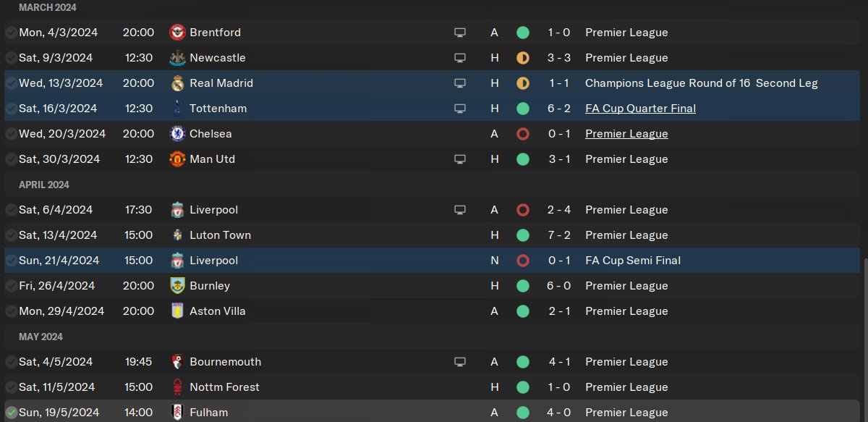868x422 pixels.
Task: Click the TV icon for Bournemouth match
Action: (x=459, y=362)
